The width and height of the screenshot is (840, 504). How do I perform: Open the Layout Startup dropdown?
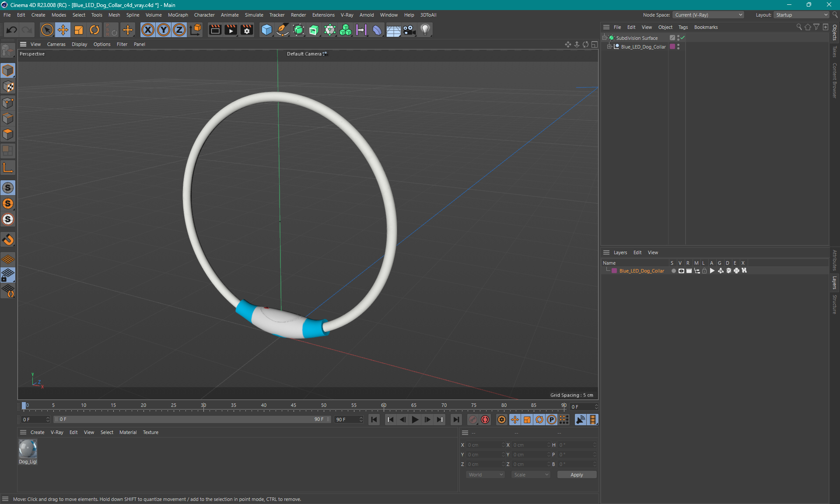801,15
